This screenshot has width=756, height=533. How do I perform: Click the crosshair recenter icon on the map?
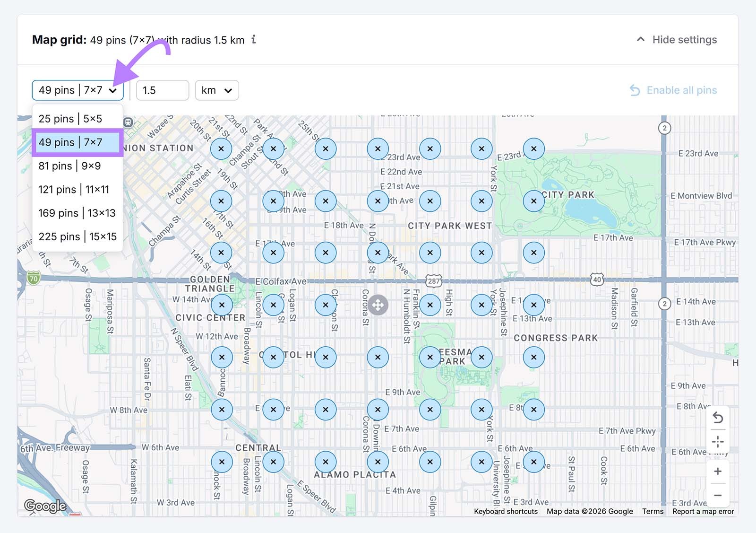click(x=718, y=441)
